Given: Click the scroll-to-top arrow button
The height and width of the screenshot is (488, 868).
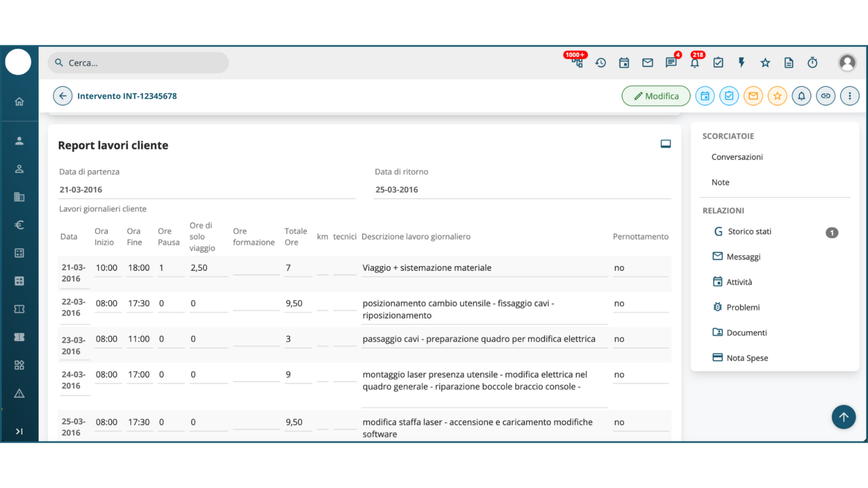Looking at the screenshot, I should pyautogui.click(x=844, y=417).
